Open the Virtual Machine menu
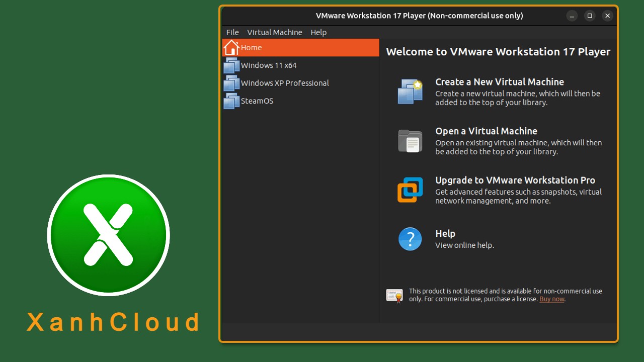Screen dimensions: 644x362 tap(275, 32)
